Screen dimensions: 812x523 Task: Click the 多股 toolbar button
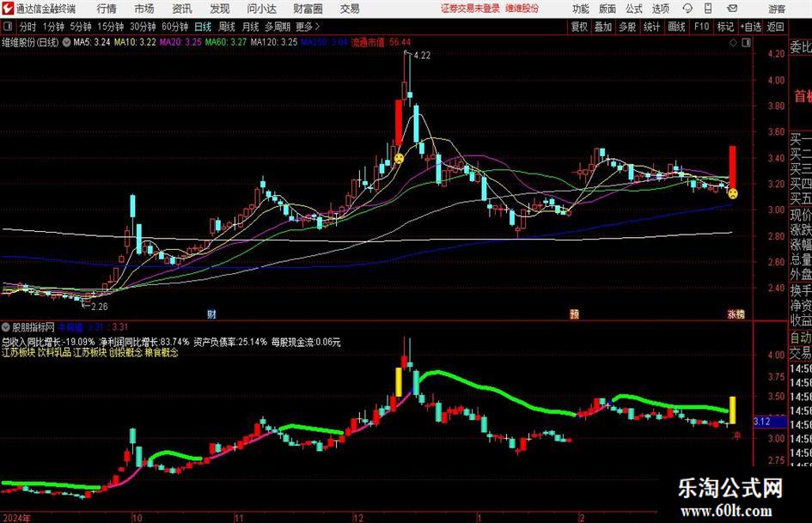(x=627, y=27)
